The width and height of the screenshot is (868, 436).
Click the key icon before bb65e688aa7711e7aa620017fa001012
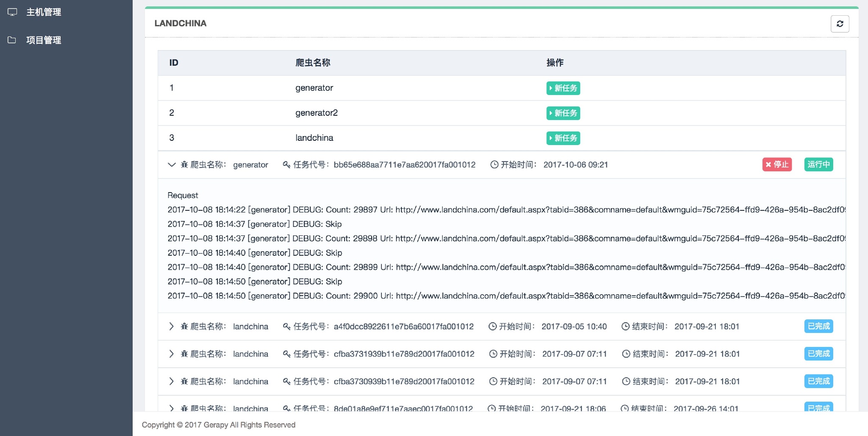(x=287, y=165)
